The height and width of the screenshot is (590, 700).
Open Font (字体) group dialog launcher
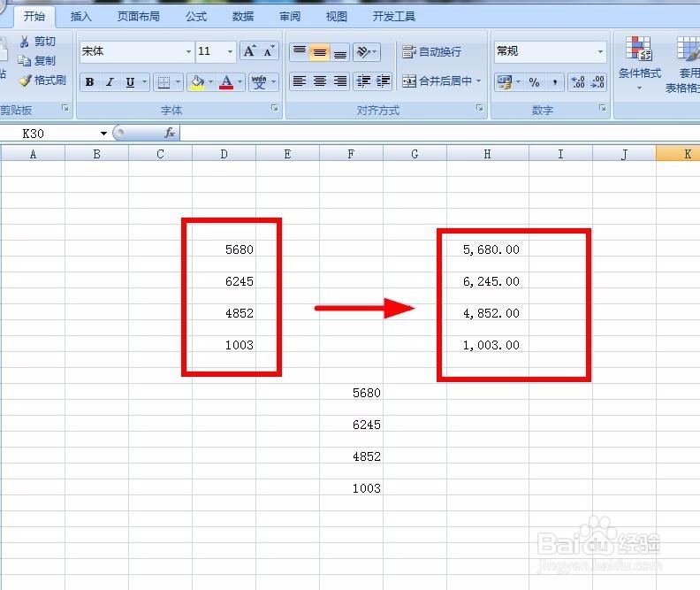(275, 108)
